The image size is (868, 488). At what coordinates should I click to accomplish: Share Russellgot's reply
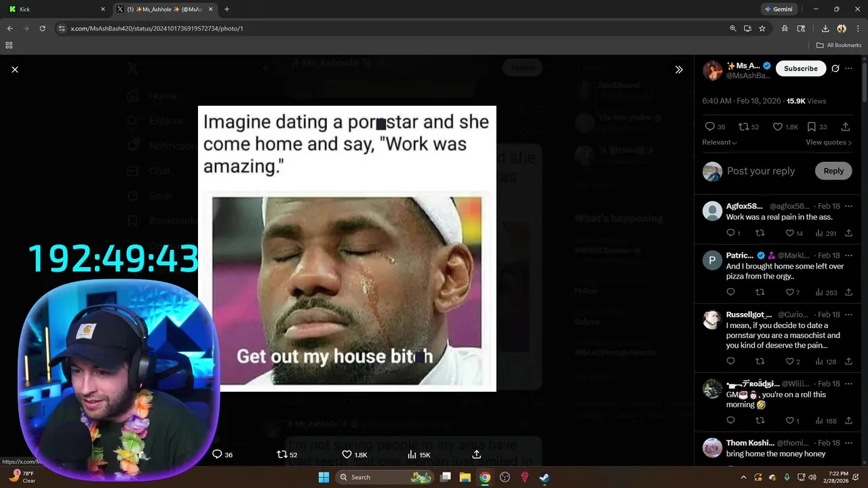(x=848, y=361)
